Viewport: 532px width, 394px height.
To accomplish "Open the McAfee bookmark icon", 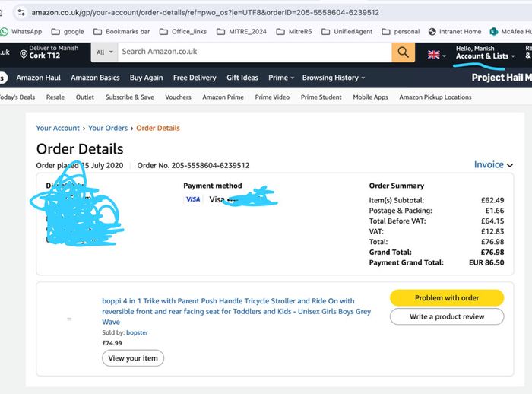I will click(494, 32).
